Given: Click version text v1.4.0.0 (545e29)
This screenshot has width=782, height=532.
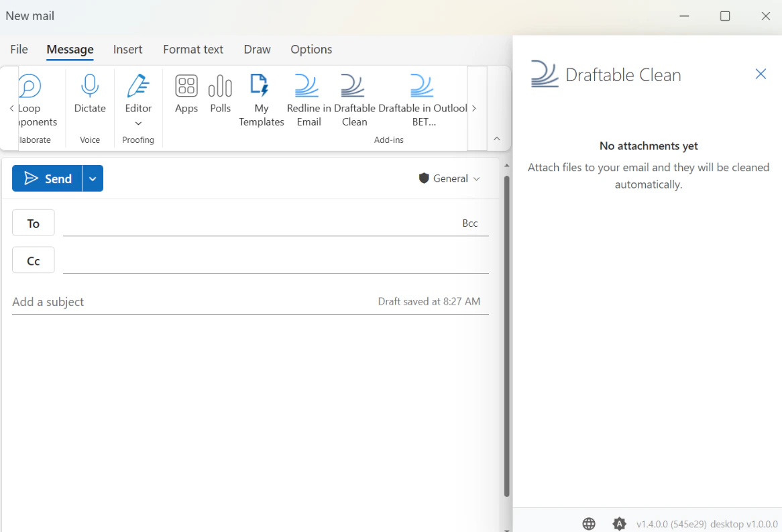Looking at the screenshot, I should coord(671,524).
